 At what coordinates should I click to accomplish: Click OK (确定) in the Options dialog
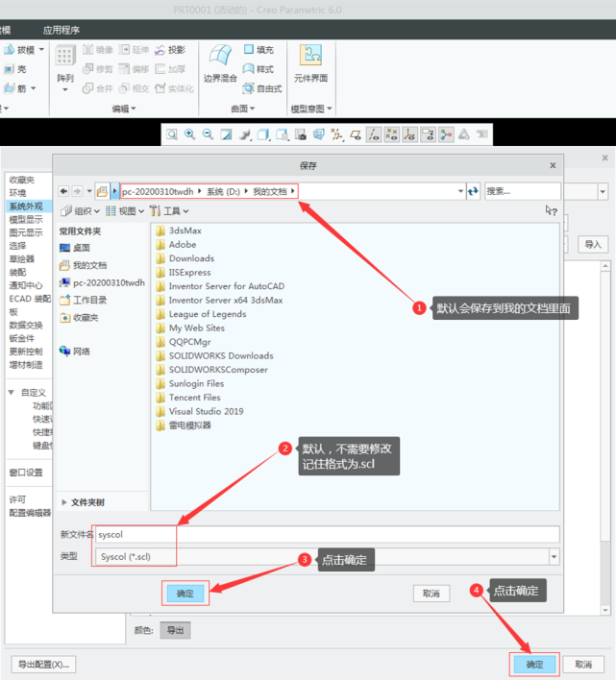(534, 665)
